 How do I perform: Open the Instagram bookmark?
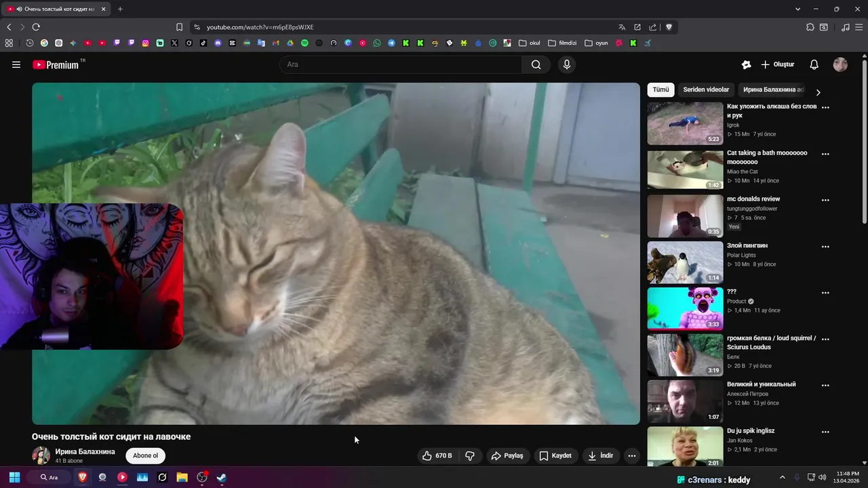146,43
